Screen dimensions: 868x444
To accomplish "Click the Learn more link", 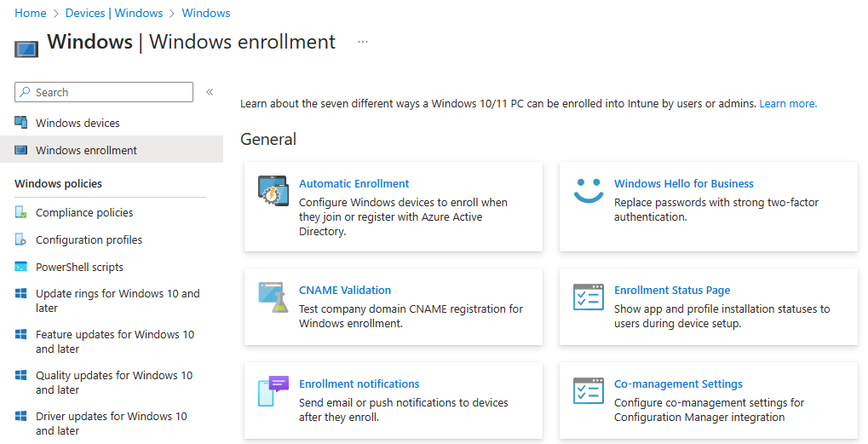I will click(x=788, y=103).
